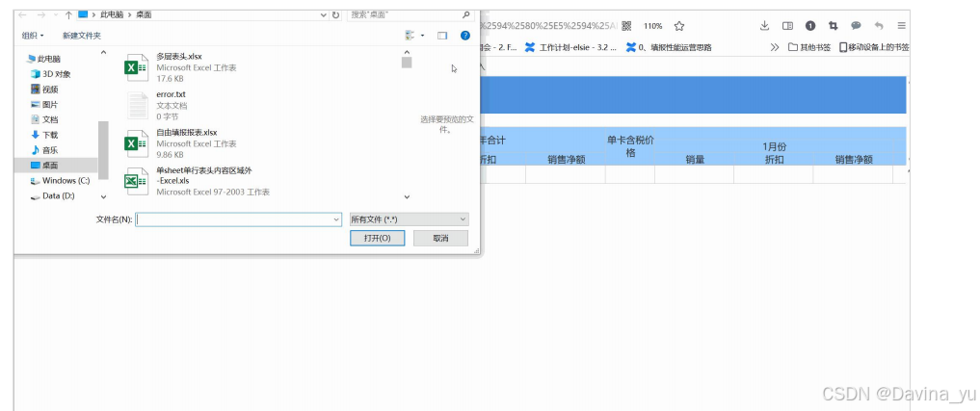Viewport: 980px width, 411px height.
Task: Click the chat bubble icon in browser toolbar
Action: coord(857,26)
